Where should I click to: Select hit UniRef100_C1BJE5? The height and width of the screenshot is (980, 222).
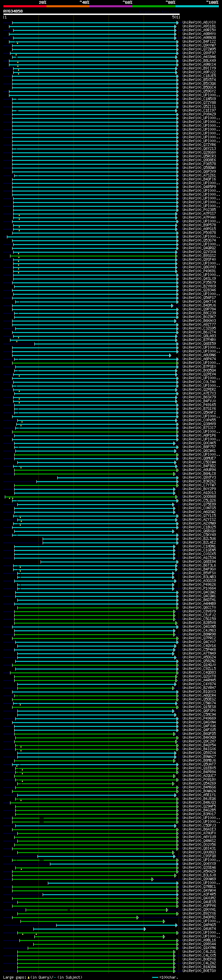point(199,76)
